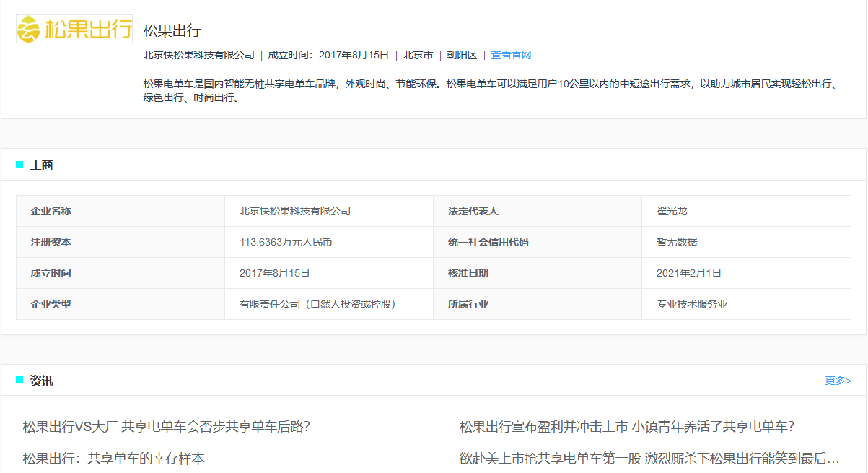This screenshot has width=868, height=473.
Task: Click company name 北京快松果科技有限公司 in the table
Action: coord(294,211)
